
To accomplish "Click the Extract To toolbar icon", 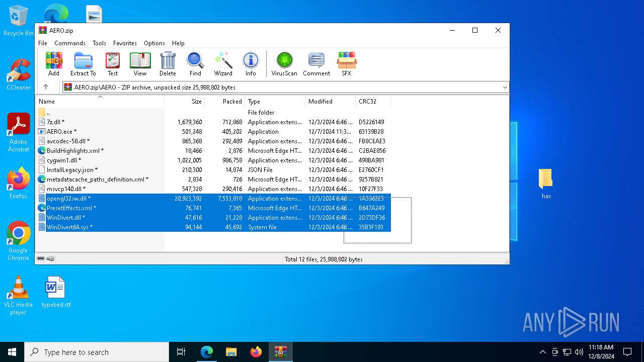I will (83, 64).
